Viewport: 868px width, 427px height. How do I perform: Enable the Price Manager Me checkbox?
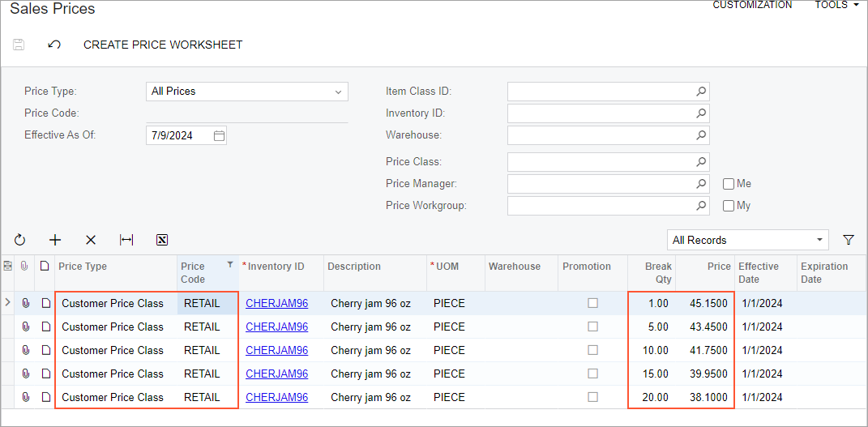(729, 184)
